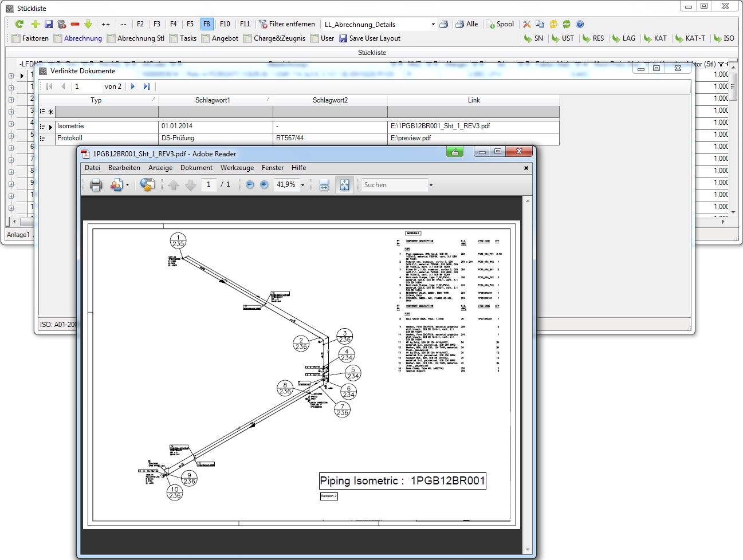Zoom in with the plus magnifier button
The height and width of the screenshot is (560, 743).
point(264,185)
